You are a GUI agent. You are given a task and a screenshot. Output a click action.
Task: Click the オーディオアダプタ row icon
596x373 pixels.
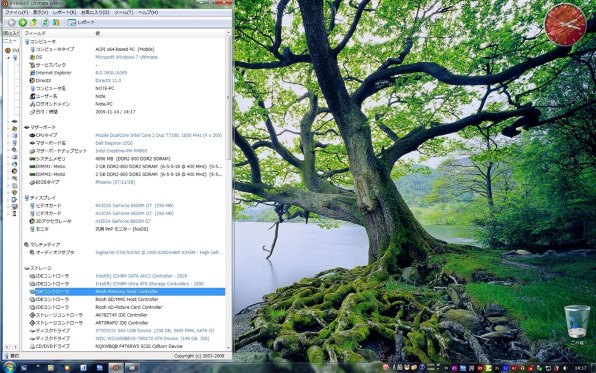(x=32, y=252)
